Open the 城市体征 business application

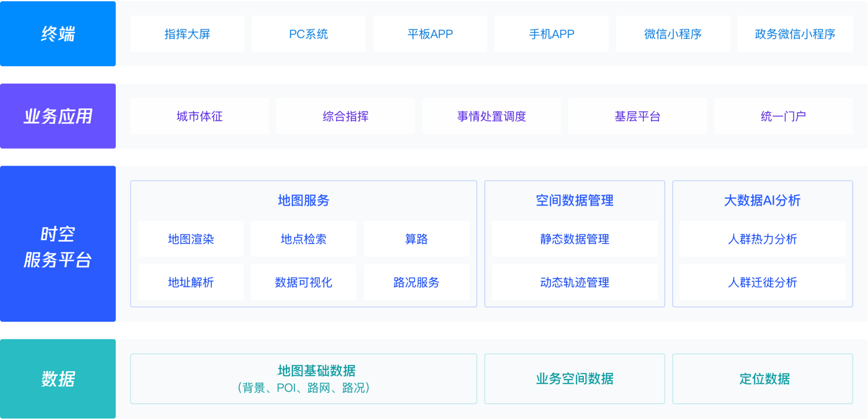199,116
